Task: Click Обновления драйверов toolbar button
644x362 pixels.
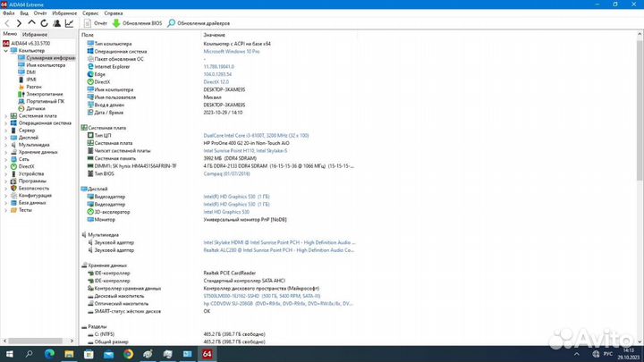Action: [x=199, y=23]
